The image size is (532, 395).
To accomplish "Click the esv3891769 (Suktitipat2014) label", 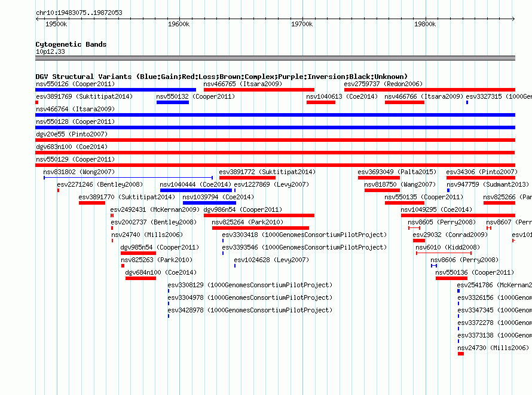I will click(x=84, y=96).
